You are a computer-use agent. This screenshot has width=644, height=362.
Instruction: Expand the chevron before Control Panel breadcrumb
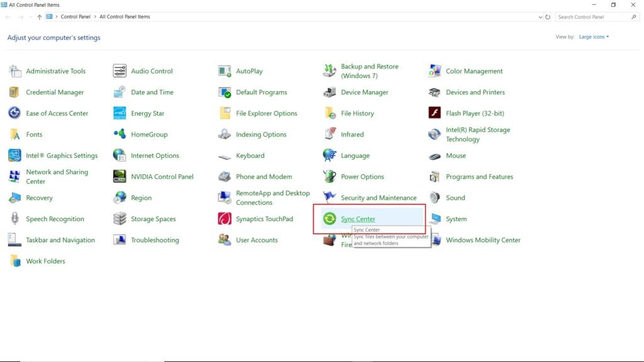tap(57, 17)
